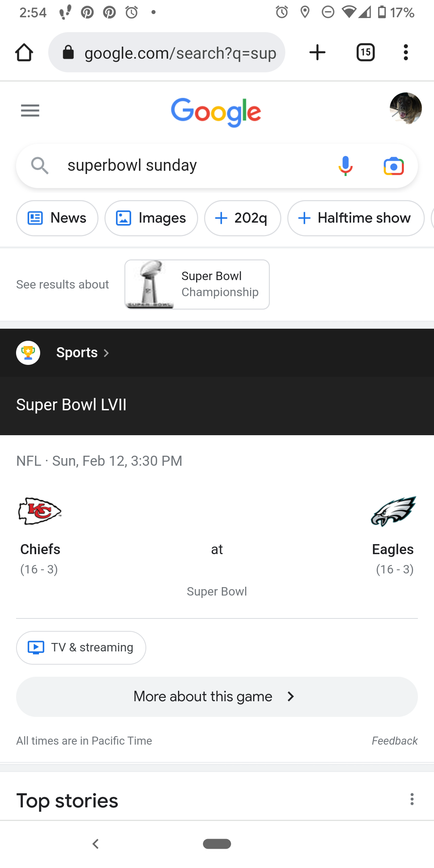Open the Google hamburger menu
The height and width of the screenshot is (868, 434).
coord(30,111)
